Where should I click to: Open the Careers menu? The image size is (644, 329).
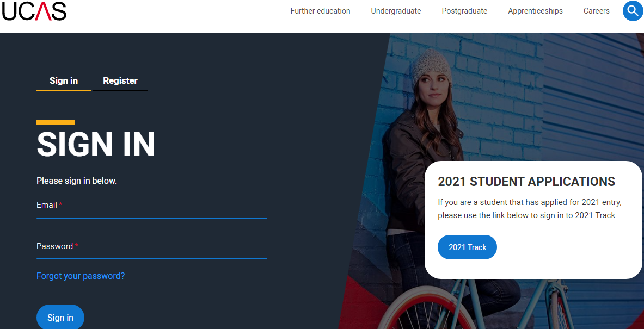pyautogui.click(x=596, y=11)
